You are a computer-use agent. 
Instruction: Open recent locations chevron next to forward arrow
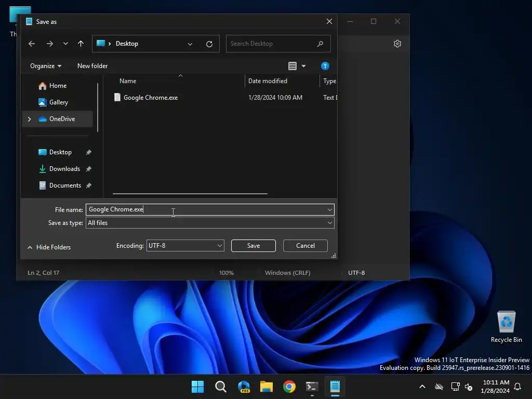click(x=65, y=44)
